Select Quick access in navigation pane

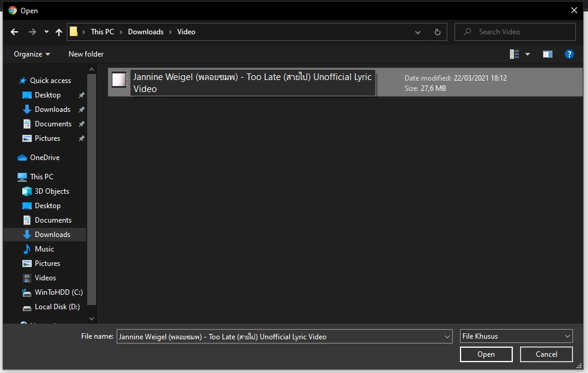pos(45,81)
